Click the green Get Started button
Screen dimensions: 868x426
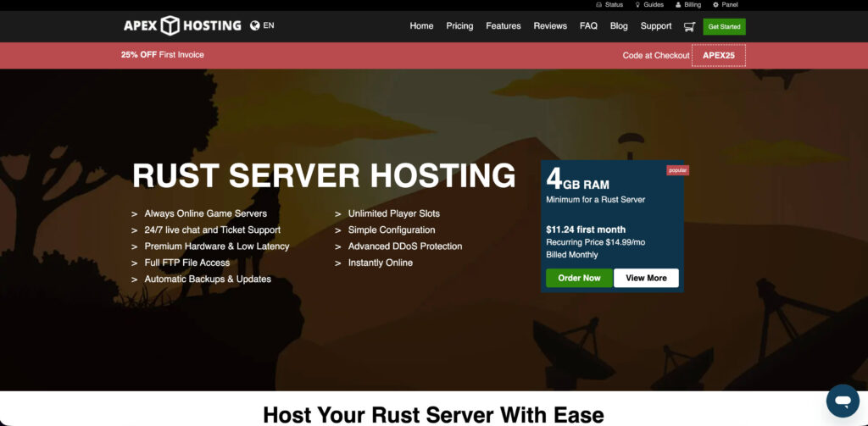coord(724,26)
